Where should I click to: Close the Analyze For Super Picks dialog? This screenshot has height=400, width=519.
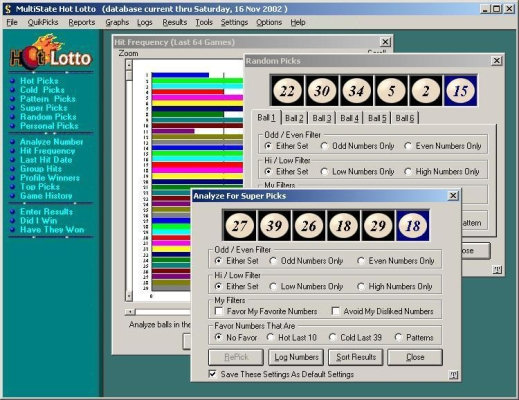pyautogui.click(x=453, y=196)
